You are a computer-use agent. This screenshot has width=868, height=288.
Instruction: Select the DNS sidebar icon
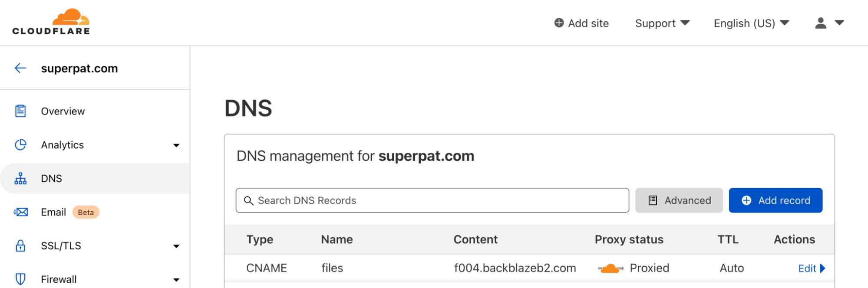point(20,178)
